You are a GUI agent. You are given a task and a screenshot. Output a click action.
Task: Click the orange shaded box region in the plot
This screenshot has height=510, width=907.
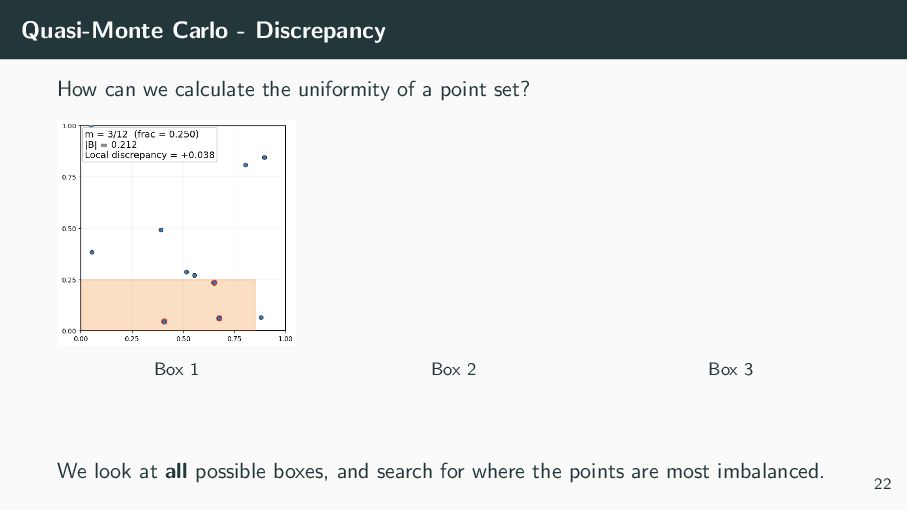168,305
